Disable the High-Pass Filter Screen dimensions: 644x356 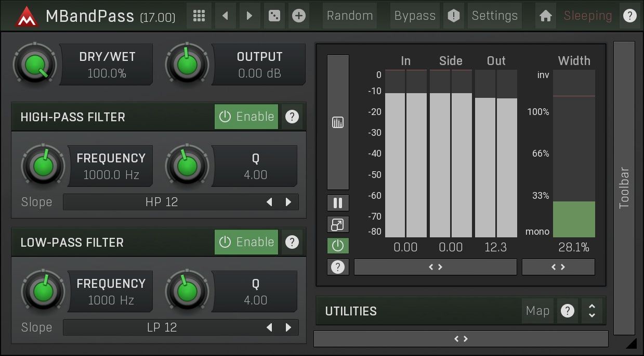(x=246, y=117)
